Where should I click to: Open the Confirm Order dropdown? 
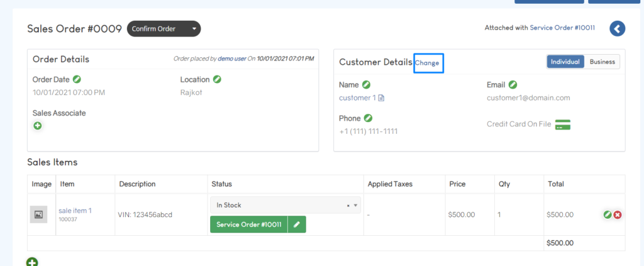click(x=164, y=29)
